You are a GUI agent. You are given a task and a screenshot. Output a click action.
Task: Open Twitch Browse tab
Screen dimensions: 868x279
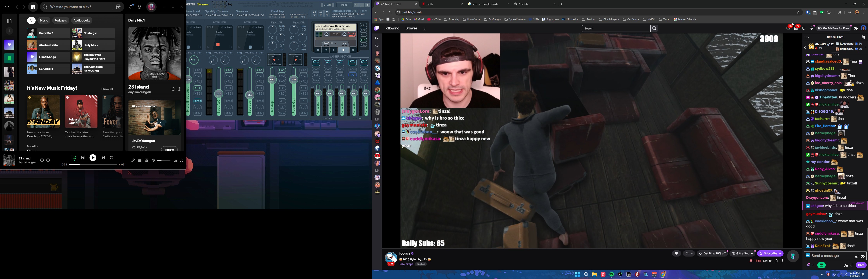tap(411, 28)
